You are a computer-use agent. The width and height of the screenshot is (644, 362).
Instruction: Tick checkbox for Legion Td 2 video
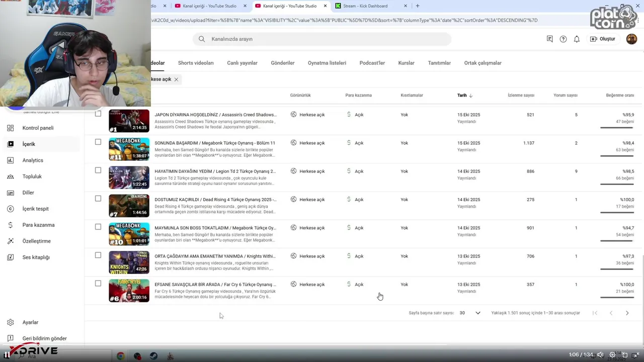pyautogui.click(x=98, y=170)
